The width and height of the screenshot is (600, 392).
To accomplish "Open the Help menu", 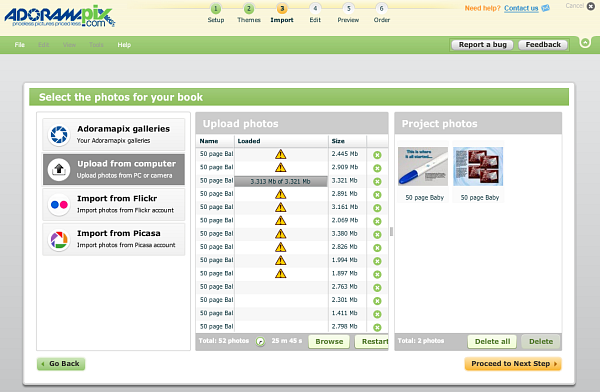I will click(x=124, y=45).
